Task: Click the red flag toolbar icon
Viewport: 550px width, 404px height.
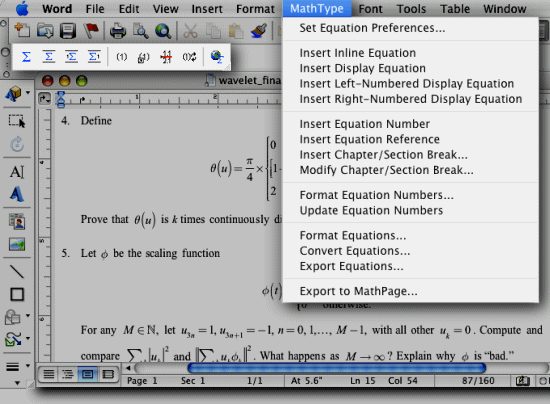Action: tap(91, 31)
